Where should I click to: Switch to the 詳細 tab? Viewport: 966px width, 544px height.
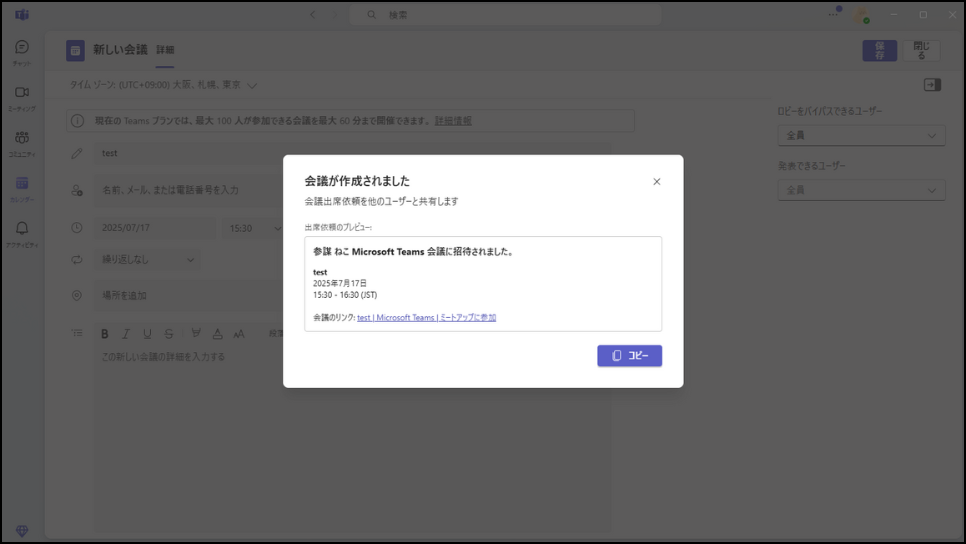pos(165,50)
